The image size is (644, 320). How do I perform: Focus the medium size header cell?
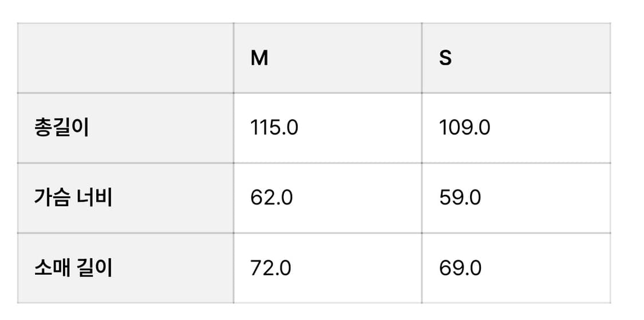pos(327,58)
